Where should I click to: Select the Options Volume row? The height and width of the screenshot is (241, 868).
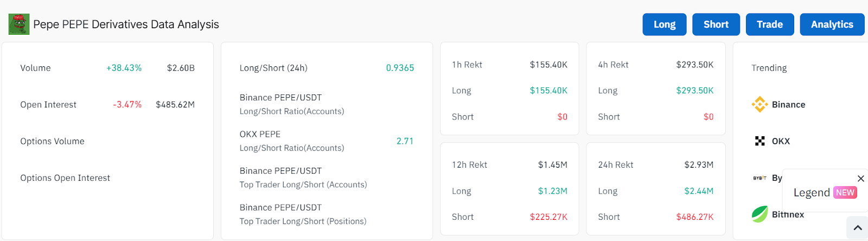[x=107, y=141]
